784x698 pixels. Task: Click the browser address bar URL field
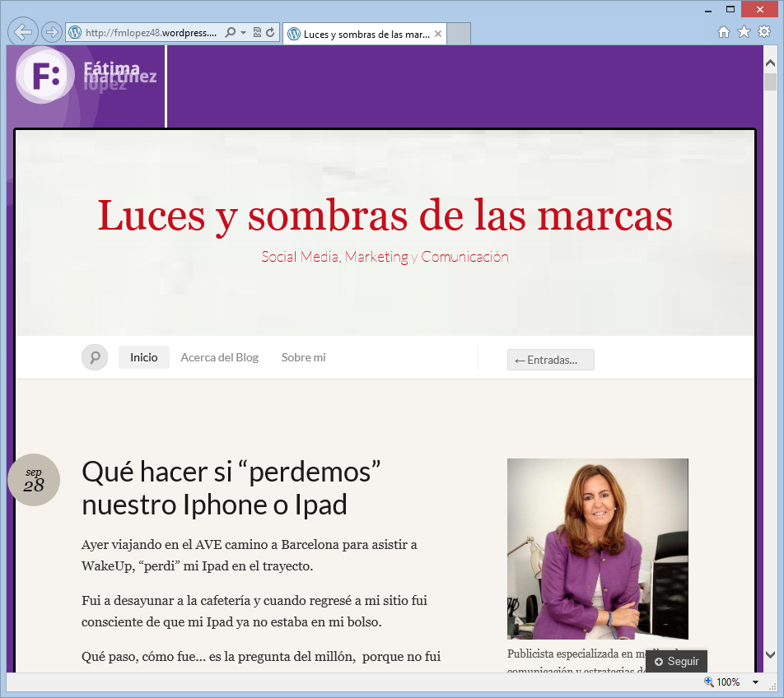151,32
